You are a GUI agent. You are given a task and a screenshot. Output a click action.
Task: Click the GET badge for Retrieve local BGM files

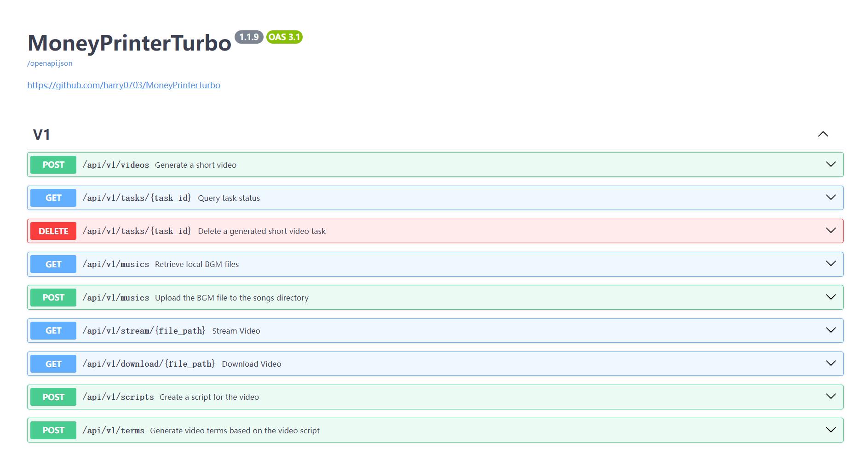[53, 264]
